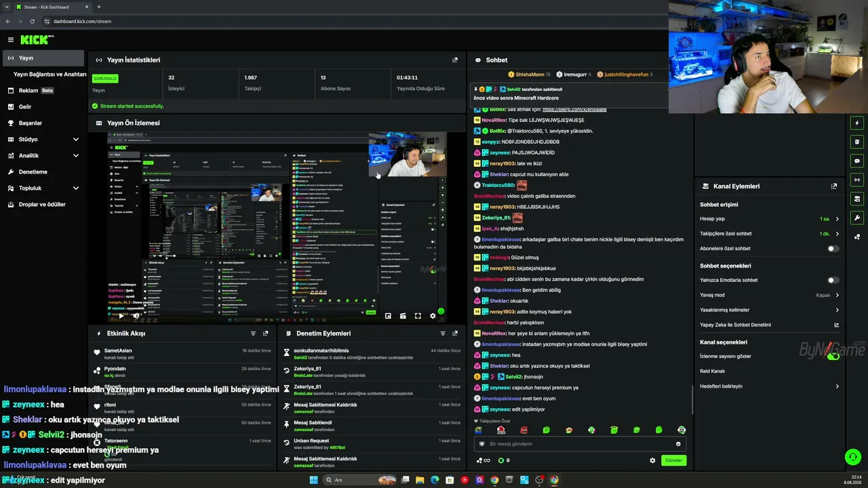868x488 pixels.
Task: Open the lightning activity icon in right rail
Action: pyautogui.click(x=857, y=123)
